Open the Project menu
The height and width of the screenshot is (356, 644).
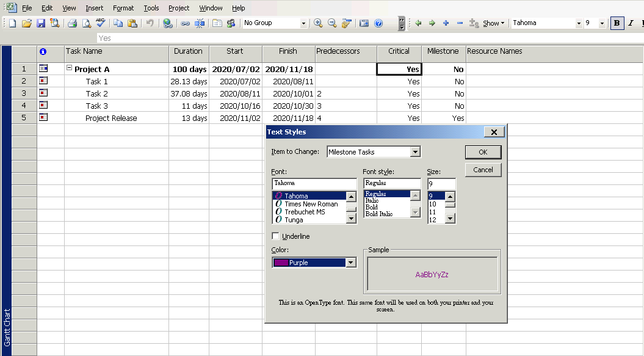click(179, 8)
